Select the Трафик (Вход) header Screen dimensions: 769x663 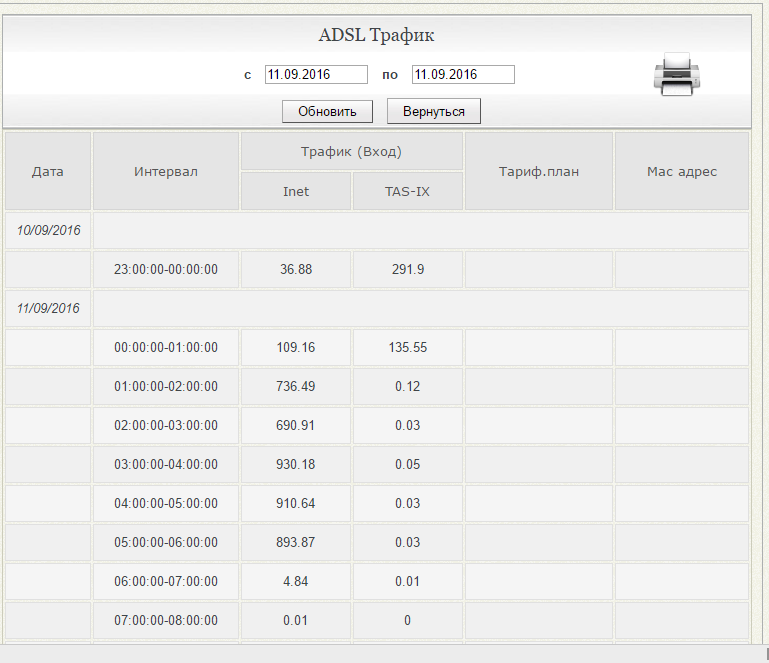[352, 151]
